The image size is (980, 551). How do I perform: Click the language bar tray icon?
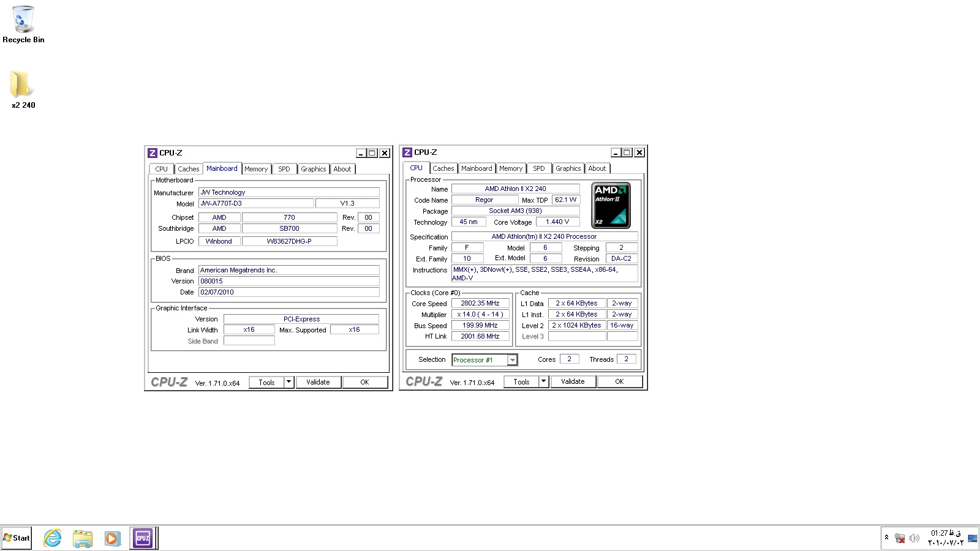pos(973,538)
